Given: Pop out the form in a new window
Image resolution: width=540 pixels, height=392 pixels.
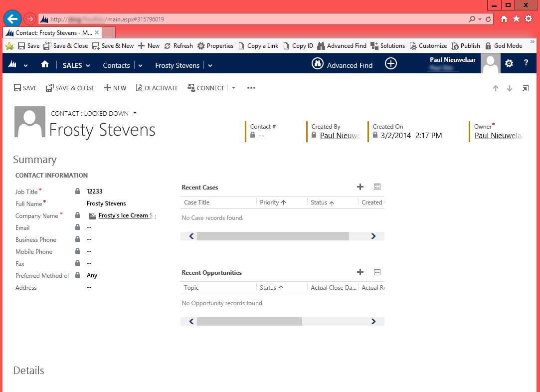Looking at the screenshot, I should pyautogui.click(x=525, y=88).
